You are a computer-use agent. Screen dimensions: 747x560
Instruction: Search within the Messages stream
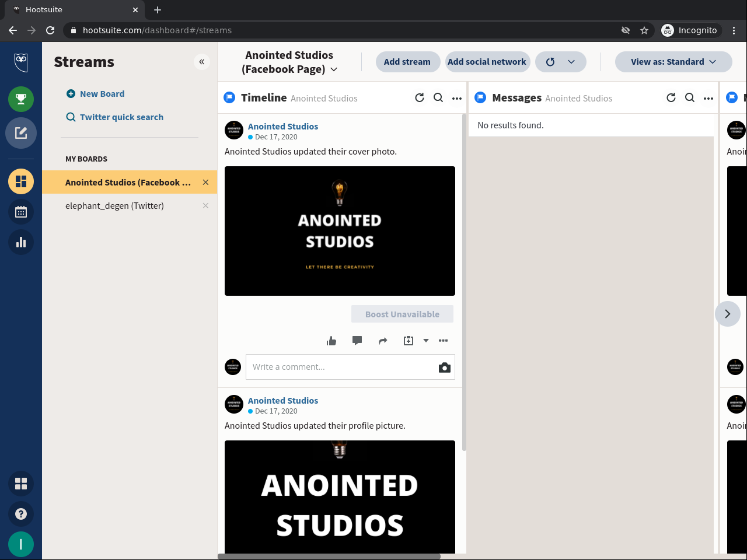(690, 98)
